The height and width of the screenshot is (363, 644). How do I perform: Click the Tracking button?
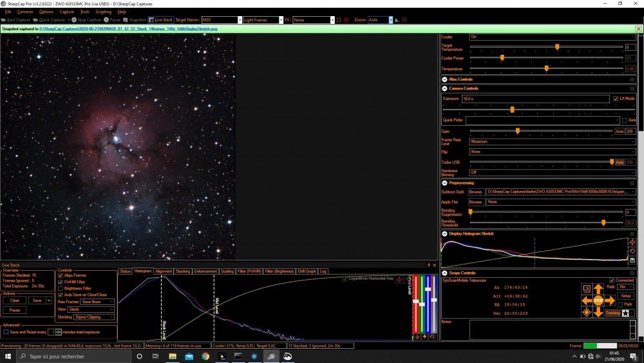point(612,313)
